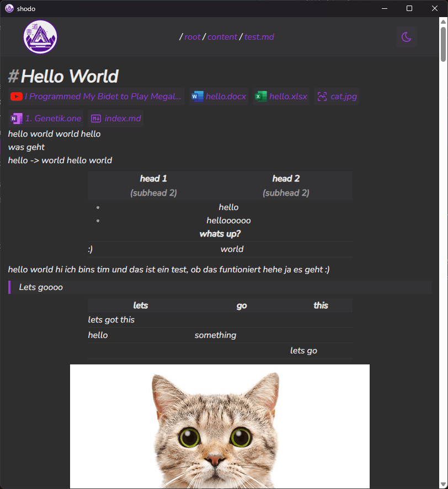Image resolution: width=448 pixels, height=489 pixels.
Task: Click the Hello World heading
Action: (x=70, y=76)
